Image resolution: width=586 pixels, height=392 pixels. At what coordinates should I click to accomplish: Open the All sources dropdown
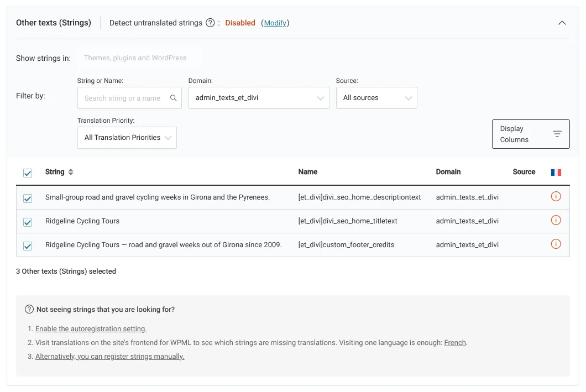pos(376,98)
